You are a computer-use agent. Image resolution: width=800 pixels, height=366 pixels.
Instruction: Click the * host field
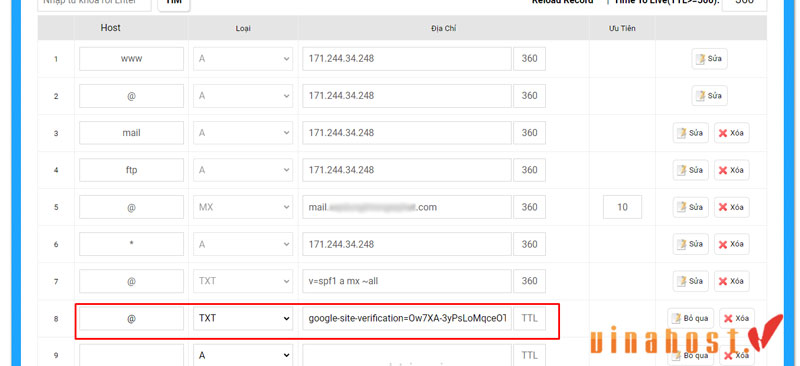click(131, 244)
